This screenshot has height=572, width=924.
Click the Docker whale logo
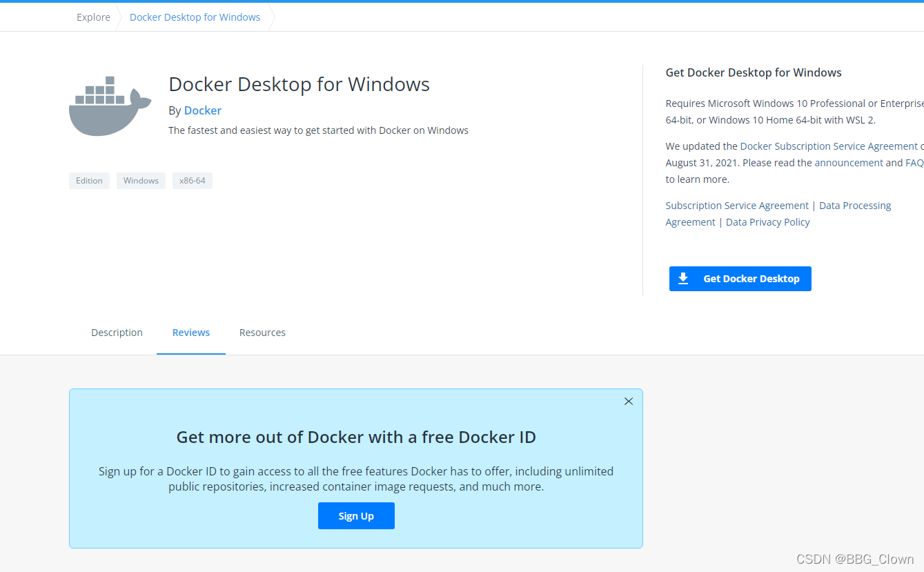click(110, 106)
